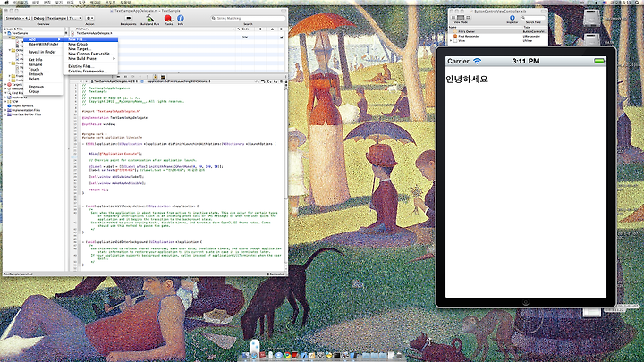Viewport: 644px width, 362px height.
Task: Click the Build and Run hammer icon
Action: [x=150, y=19]
